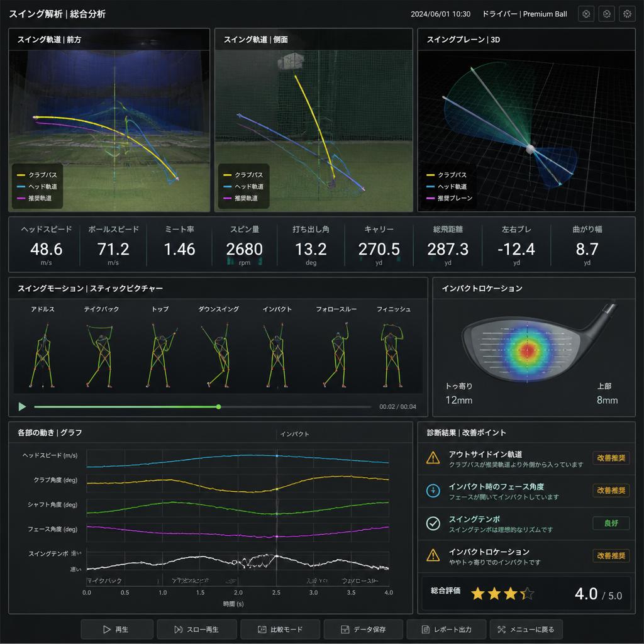Click the warning icon beside アウトサイドイン軌道

[x=433, y=458]
